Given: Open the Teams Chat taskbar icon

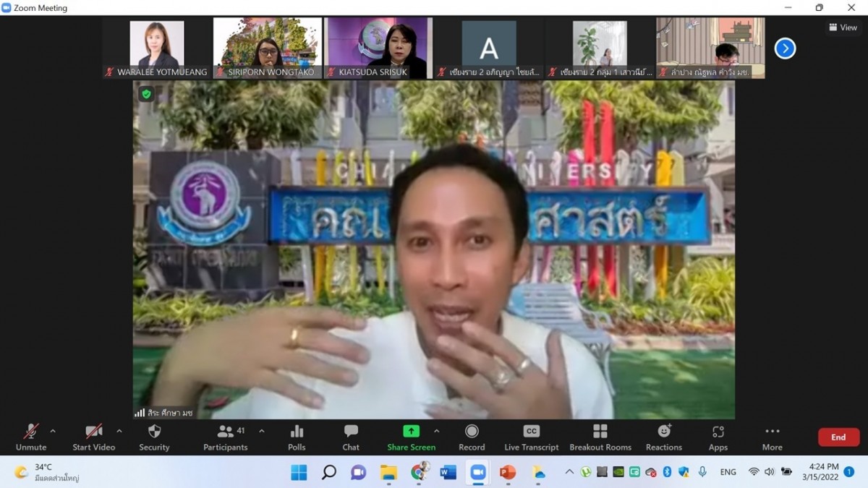Looking at the screenshot, I should 359,472.
